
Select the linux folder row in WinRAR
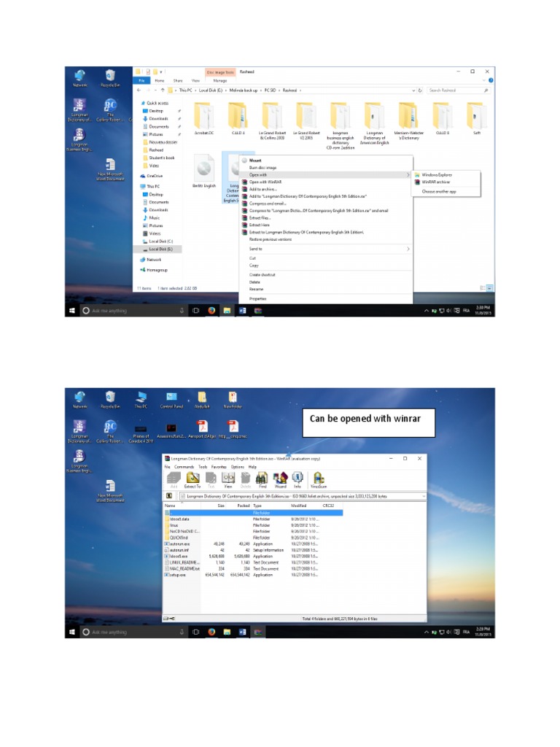253,525
